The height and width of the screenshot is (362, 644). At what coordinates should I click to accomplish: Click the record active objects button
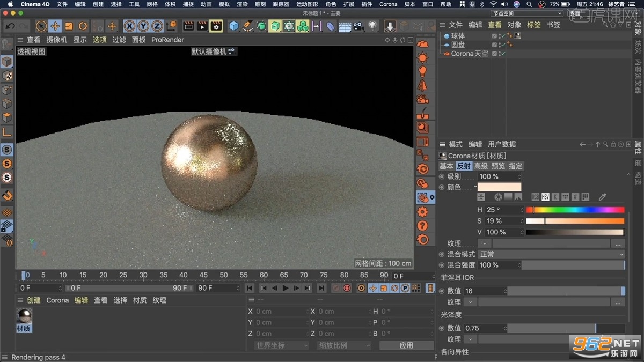click(335, 288)
